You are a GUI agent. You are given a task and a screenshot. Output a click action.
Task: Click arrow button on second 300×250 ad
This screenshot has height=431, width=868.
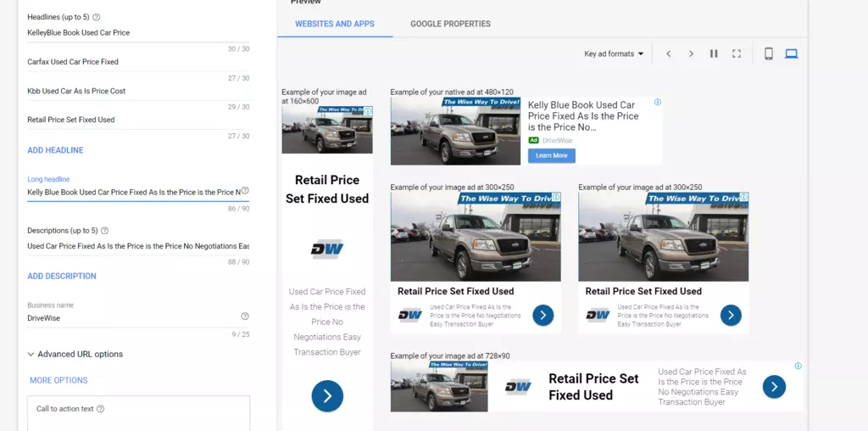731,316
